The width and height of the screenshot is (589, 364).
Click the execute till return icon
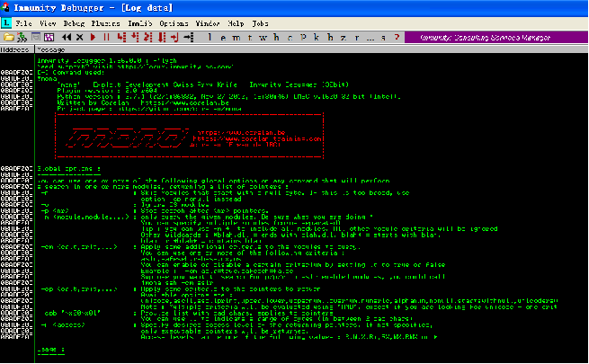pos(174,37)
